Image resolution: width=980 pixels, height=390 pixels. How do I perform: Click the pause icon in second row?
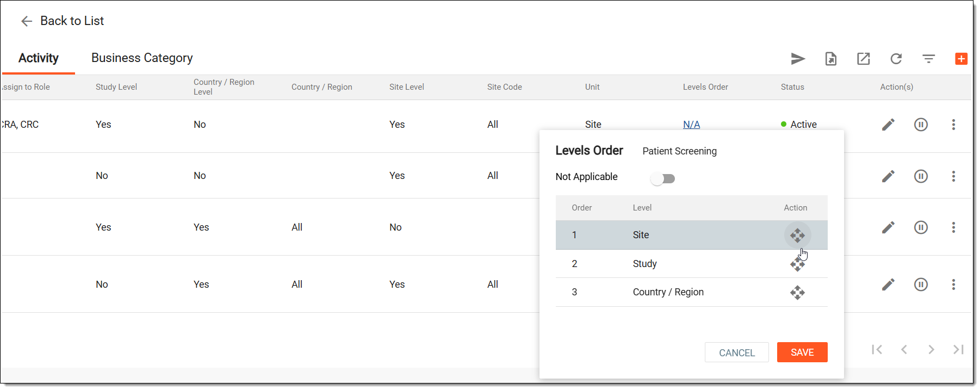click(x=921, y=176)
